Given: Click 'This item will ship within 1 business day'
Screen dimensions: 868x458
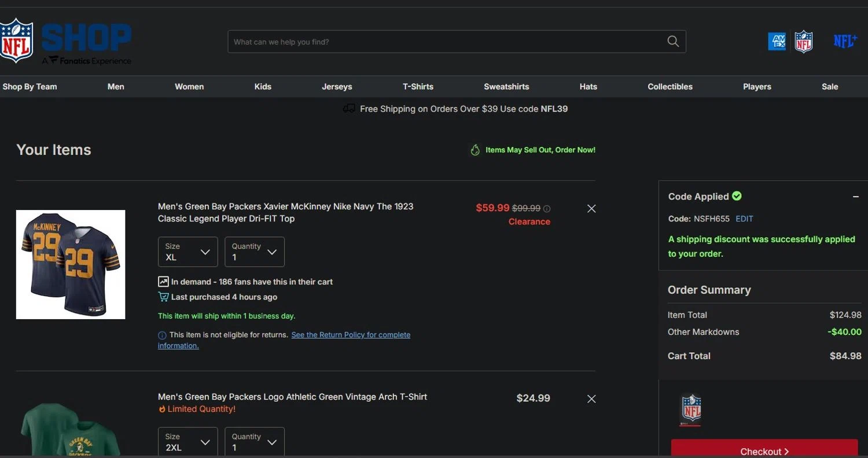Looking at the screenshot, I should pyautogui.click(x=227, y=316).
